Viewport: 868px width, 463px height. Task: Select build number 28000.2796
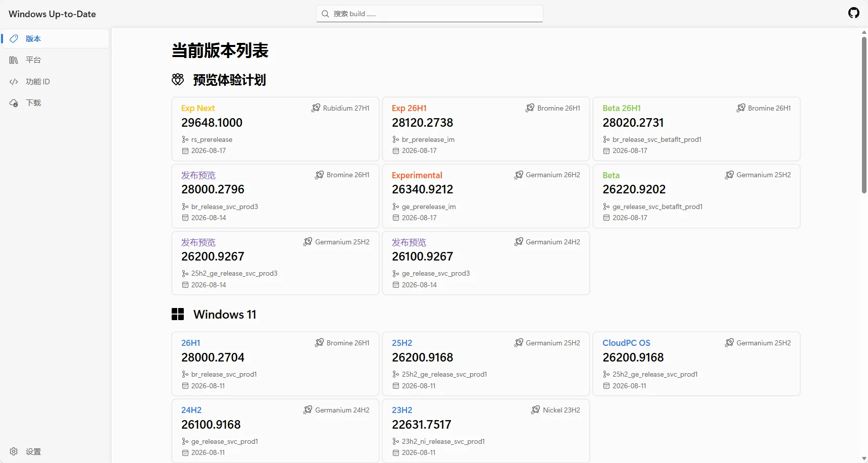click(213, 189)
